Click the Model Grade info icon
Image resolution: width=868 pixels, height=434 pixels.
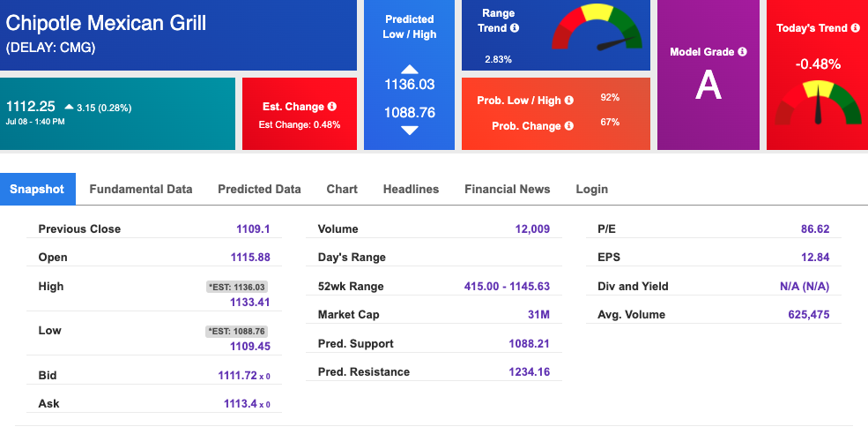[x=742, y=51]
